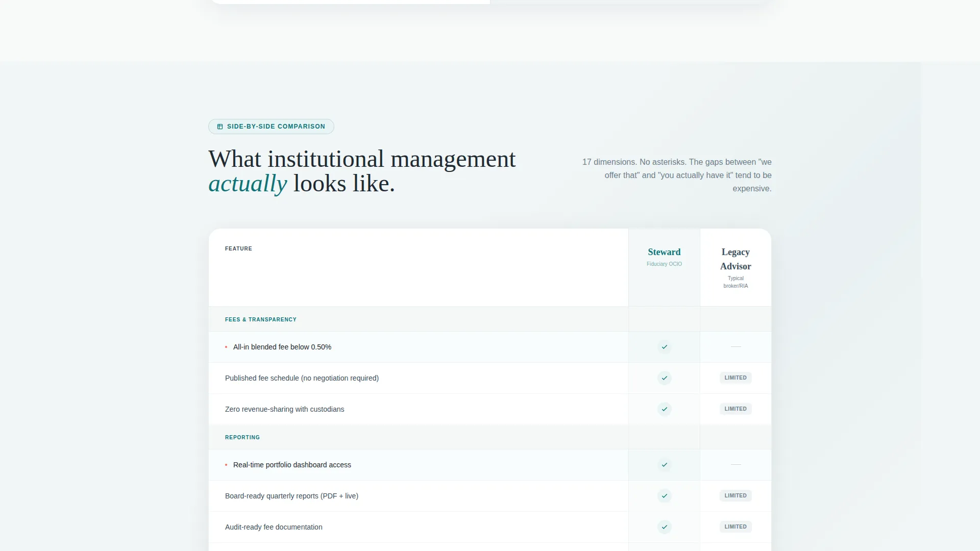Click the '17 dimensions. No asterisks.' paragraph
This screenshot has height=551, width=980.
[x=677, y=175]
